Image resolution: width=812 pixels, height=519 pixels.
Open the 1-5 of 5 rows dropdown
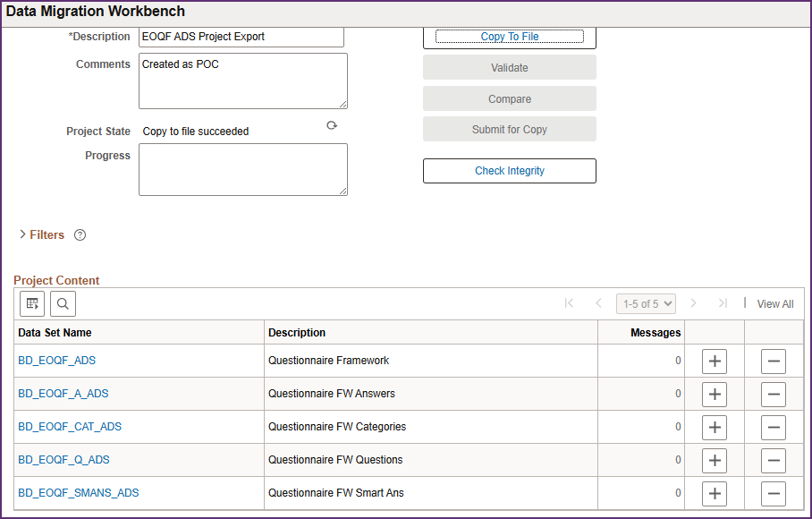point(646,303)
